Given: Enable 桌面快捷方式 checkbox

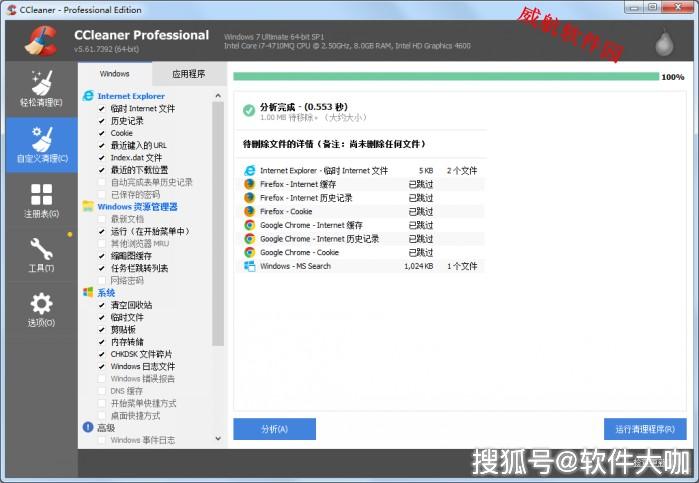Looking at the screenshot, I should pyautogui.click(x=102, y=415).
